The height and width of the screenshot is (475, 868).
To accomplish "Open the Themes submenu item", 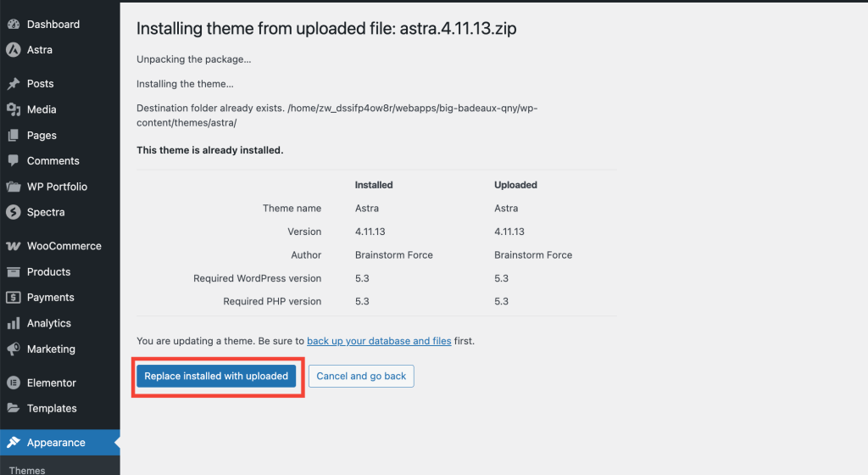I will tap(27, 470).
